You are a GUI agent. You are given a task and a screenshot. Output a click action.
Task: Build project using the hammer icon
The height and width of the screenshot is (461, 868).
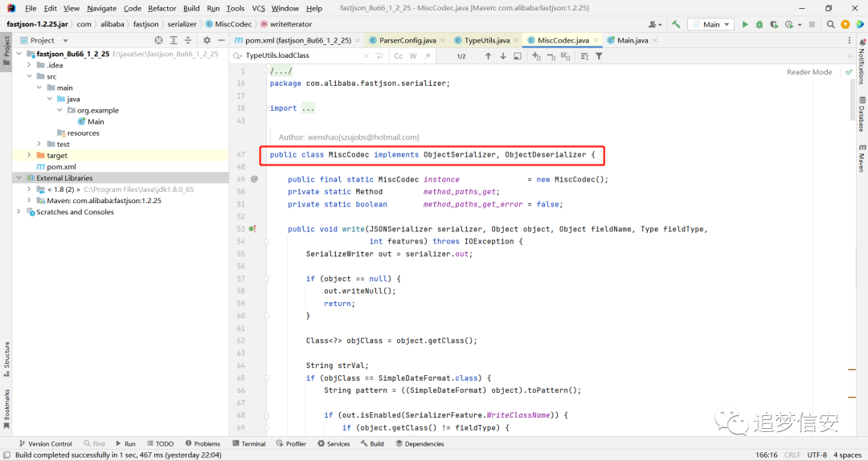676,24
